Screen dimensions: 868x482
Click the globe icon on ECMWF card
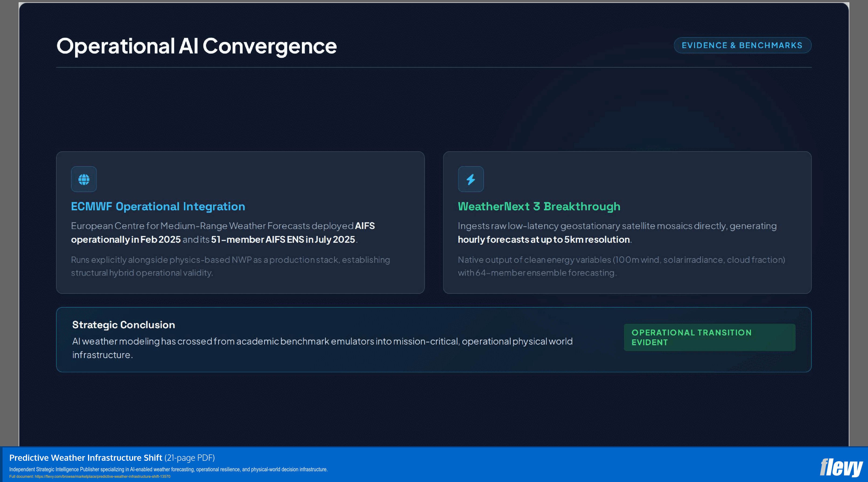pyautogui.click(x=84, y=179)
